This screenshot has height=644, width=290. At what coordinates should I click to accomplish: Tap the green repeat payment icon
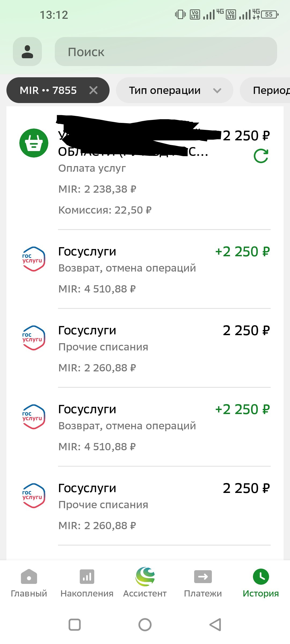pyautogui.click(x=261, y=156)
